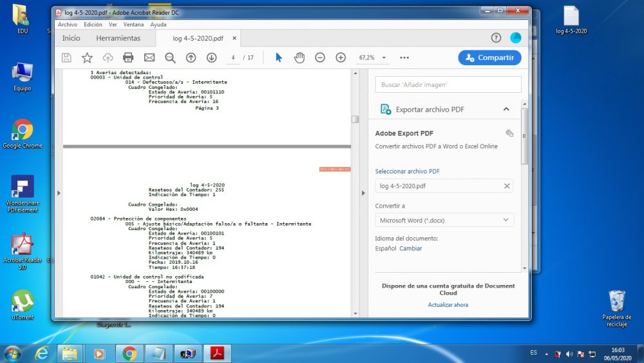Open the Ver menu
The width and height of the screenshot is (644, 363).
[113, 25]
